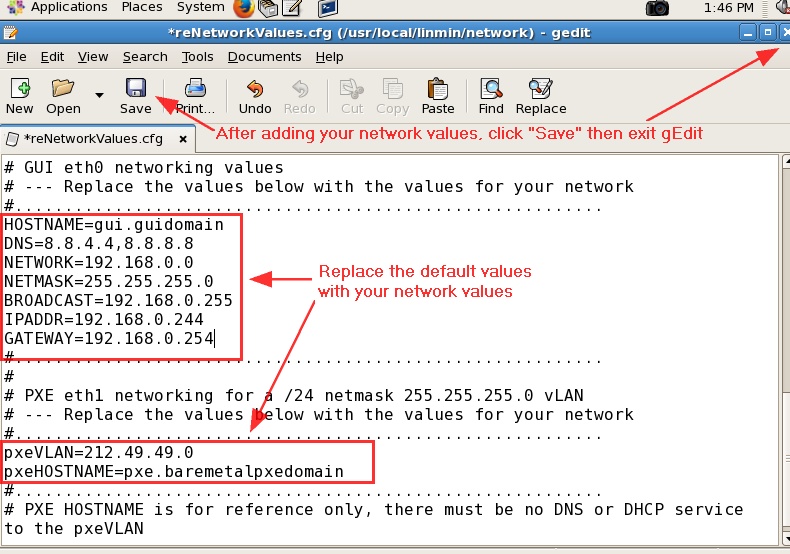Launch the text editor notepad panel icon
This screenshot has height=554, width=790.
coord(293,8)
